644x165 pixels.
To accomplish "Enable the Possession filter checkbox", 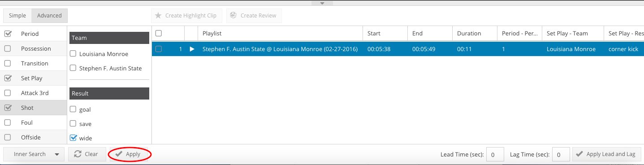I will click(x=8, y=48).
